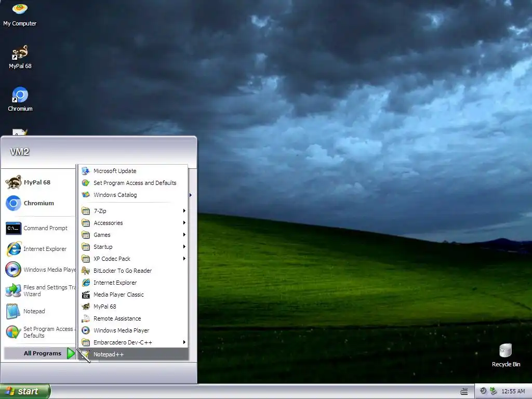Click on-screen keyboard icon in taskbar
The width and height of the screenshot is (532, 399).
coord(464,392)
